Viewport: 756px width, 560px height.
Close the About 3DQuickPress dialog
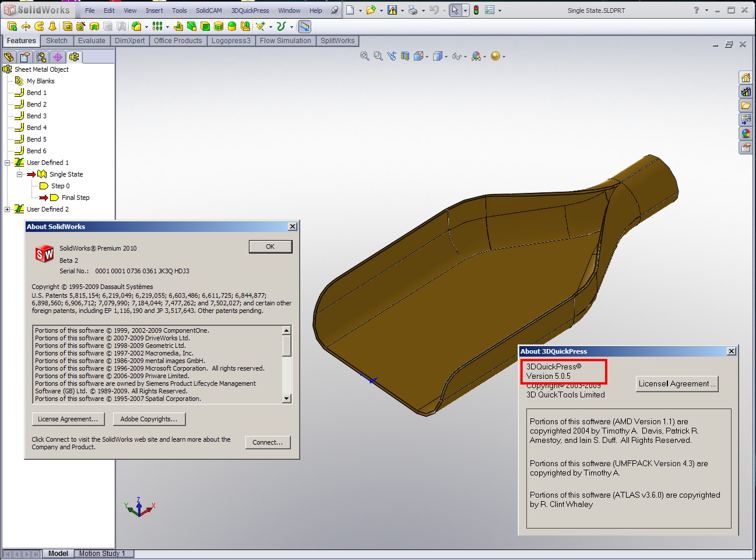tap(732, 351)
